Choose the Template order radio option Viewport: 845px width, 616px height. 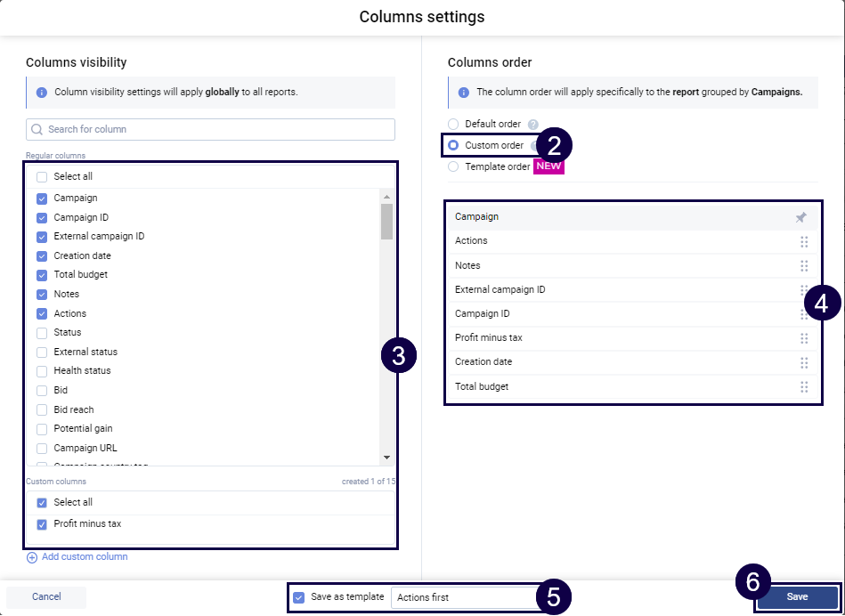click(x=453, y=166)
